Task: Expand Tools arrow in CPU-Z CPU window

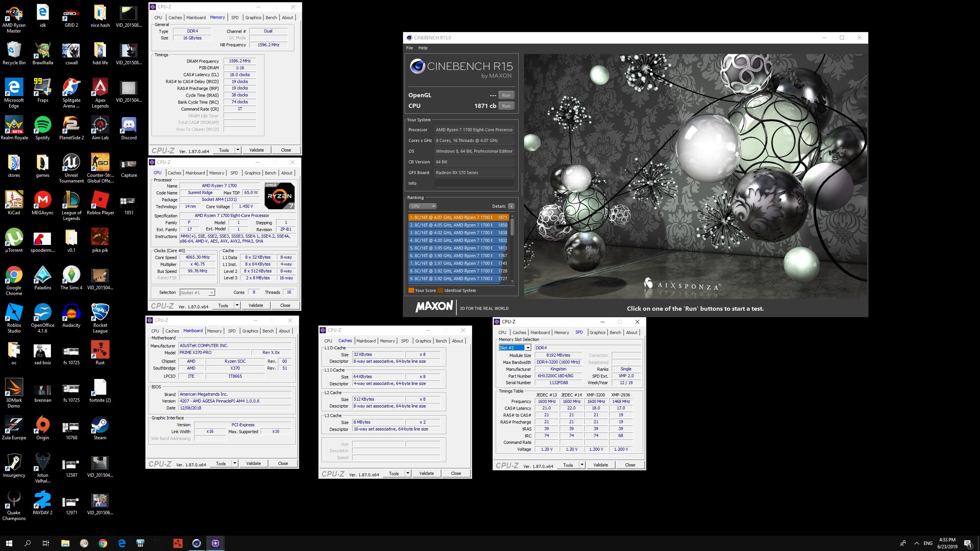Action: pyautogui.click(x=237, y=305)
